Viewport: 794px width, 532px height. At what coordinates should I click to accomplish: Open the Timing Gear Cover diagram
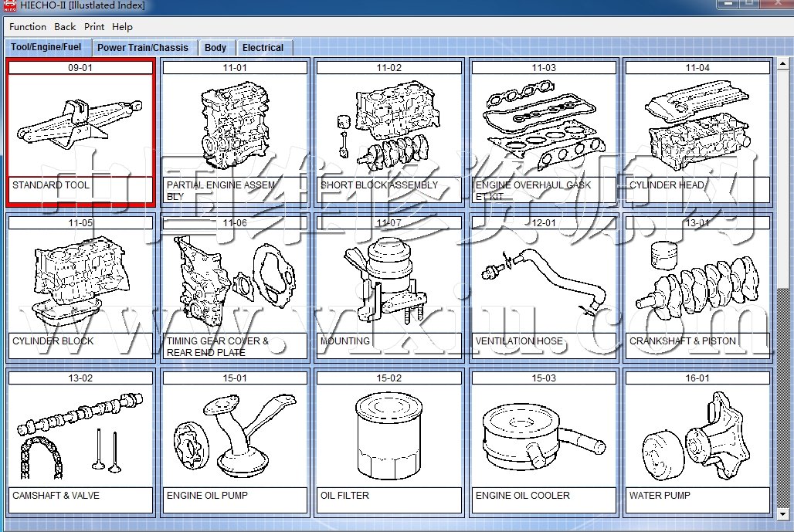click(235, 281)
